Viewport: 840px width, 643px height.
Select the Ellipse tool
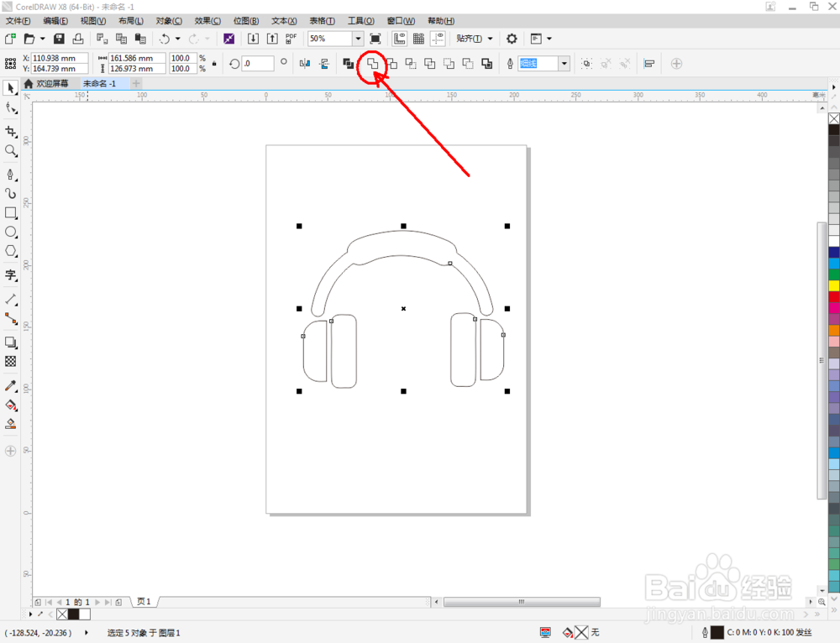coord(10,232)
